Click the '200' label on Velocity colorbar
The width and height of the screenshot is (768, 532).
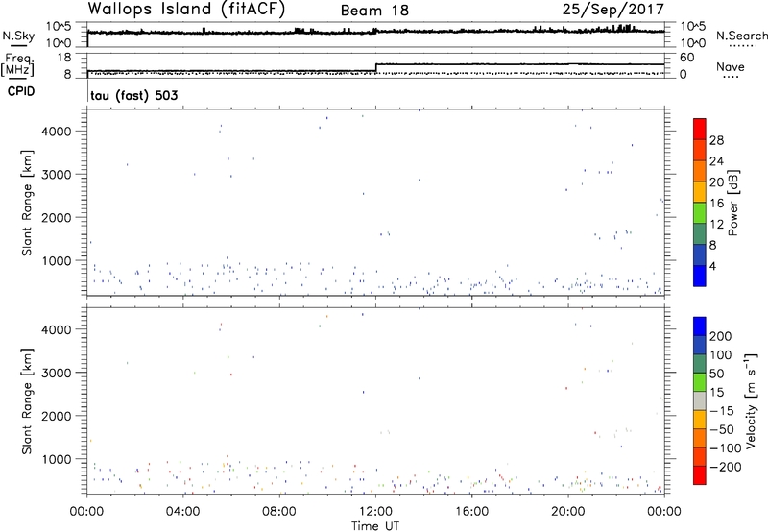pyautogui.click(x=721, y=336)
